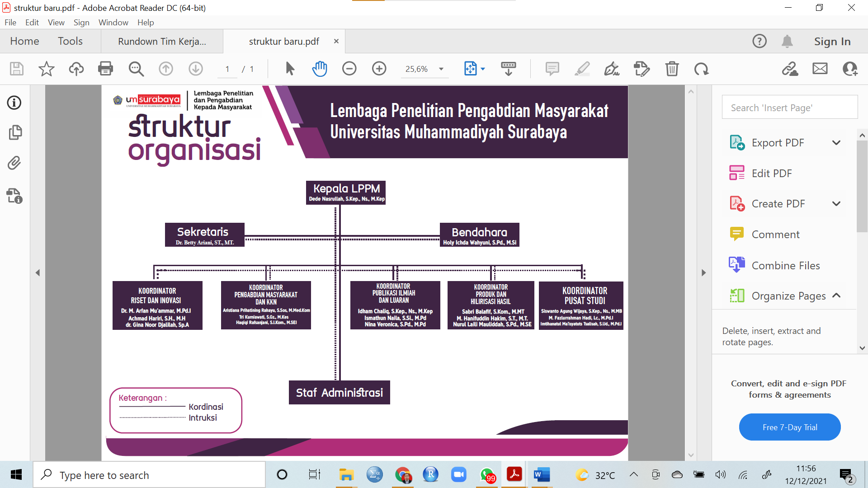Click the Save file icon
The width and height of the screenshot is (868, 488).
(x=17, y=69)
